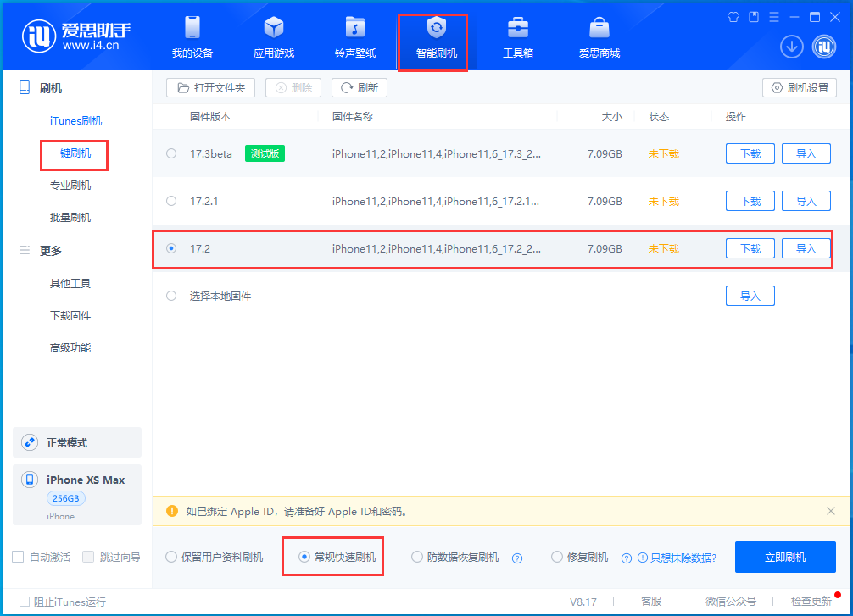Open 下载固件 from the sidebar
Screen dimensions: 853x616
coord(70,315)
